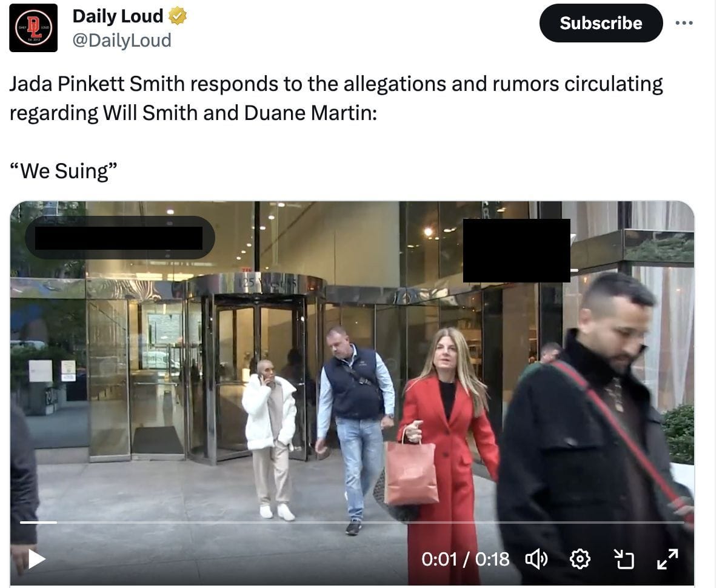Seek using the video progress bar
The height and width of the screenshot is (588, 725).
pos(352,523)
